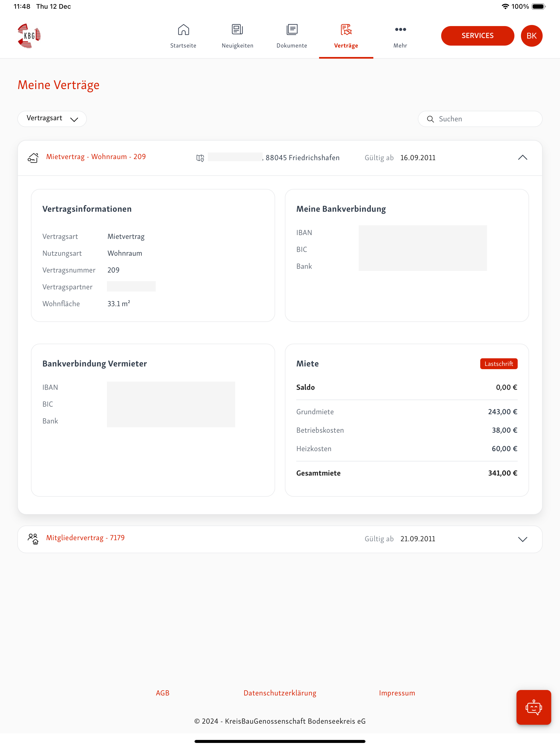Click the members icon of Mitgliedervertrag 7179

coord(33,539)
